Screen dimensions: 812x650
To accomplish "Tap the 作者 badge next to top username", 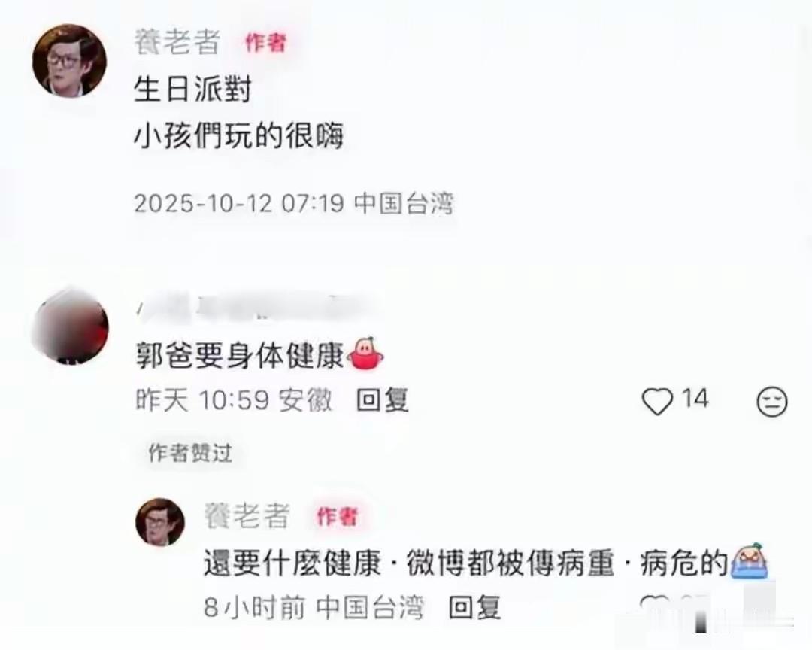I will 265,42.
